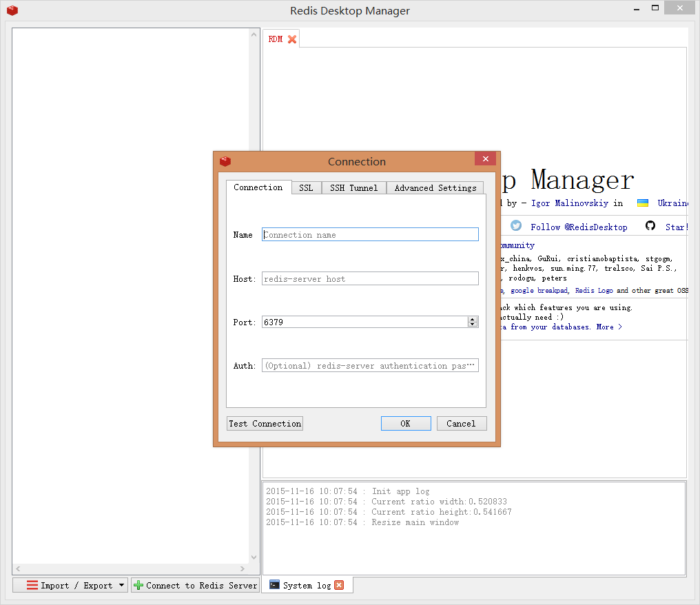Close the RDM tab with red X
Viewport: 700px width, 605px height.
292,39
